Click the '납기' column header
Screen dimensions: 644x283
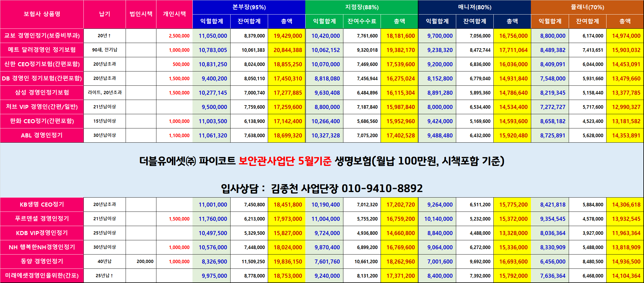pyautogui.click(x=105, y=14)
